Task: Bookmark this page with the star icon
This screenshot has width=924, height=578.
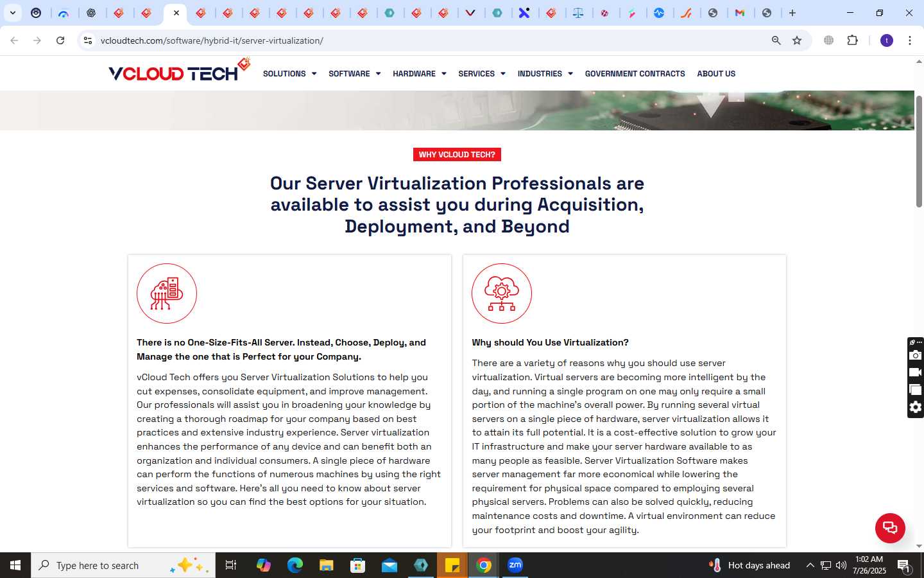Action: (x=797, y=40)
